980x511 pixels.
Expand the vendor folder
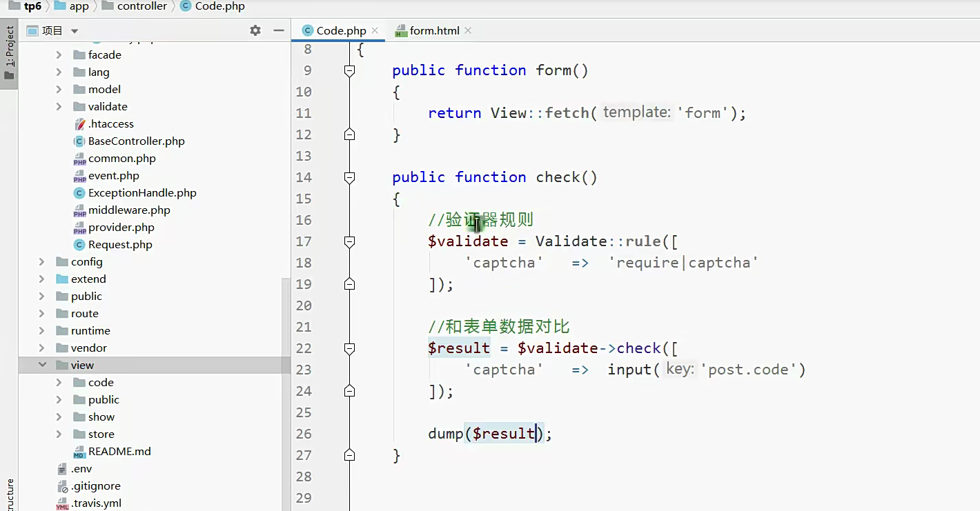[42, 348]
